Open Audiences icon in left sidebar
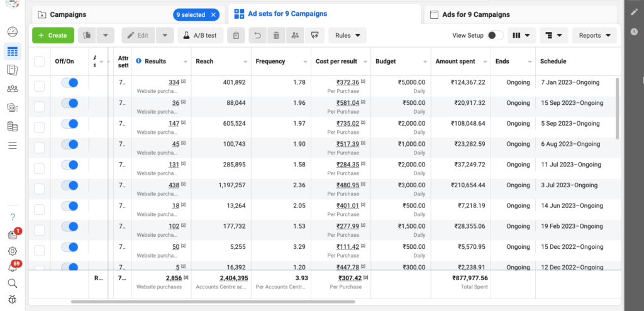 (x=13, y=89)
